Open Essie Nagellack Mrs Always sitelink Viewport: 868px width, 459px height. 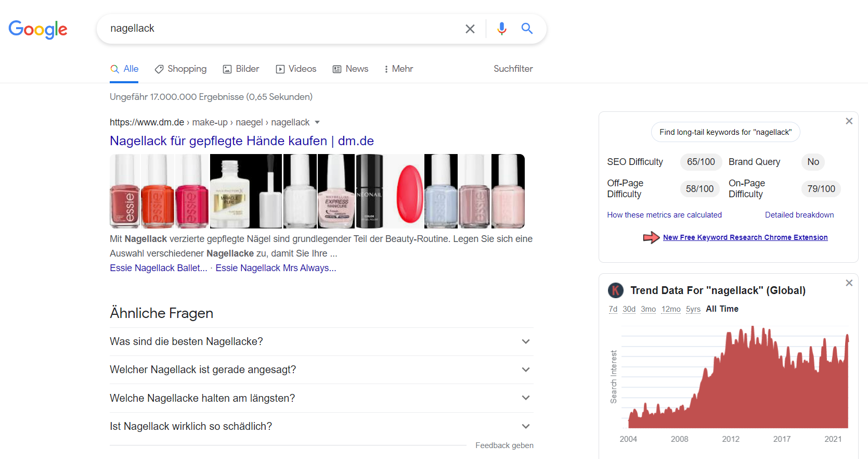point(276,268)
